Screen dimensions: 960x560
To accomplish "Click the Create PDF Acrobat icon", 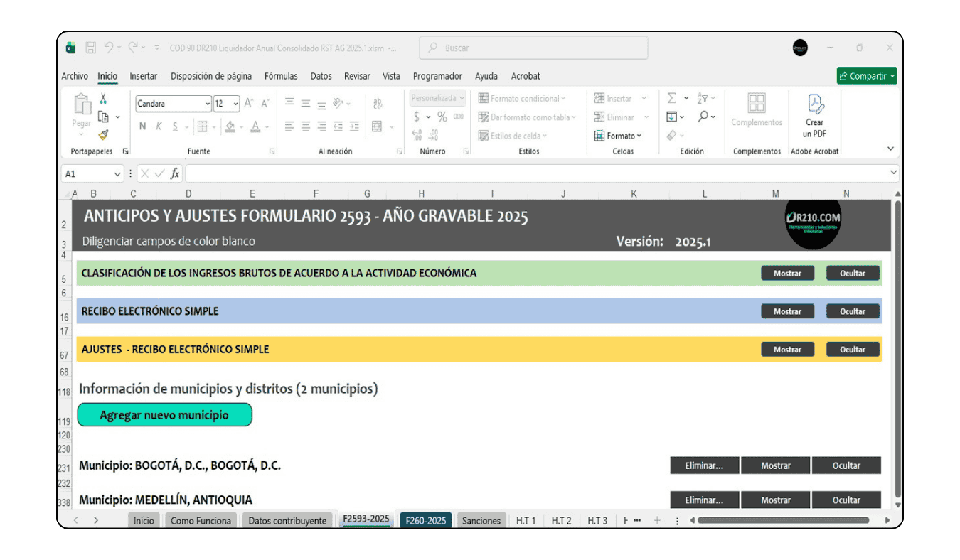I will click(814, 104).
